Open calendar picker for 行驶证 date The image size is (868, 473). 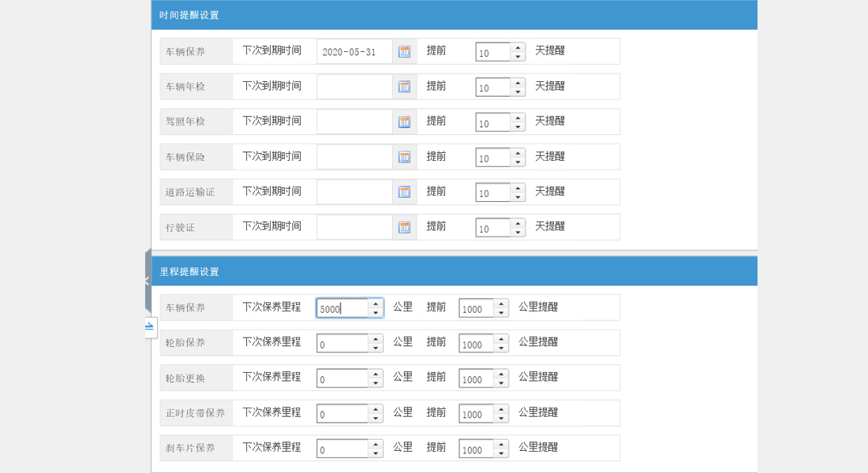405,227
